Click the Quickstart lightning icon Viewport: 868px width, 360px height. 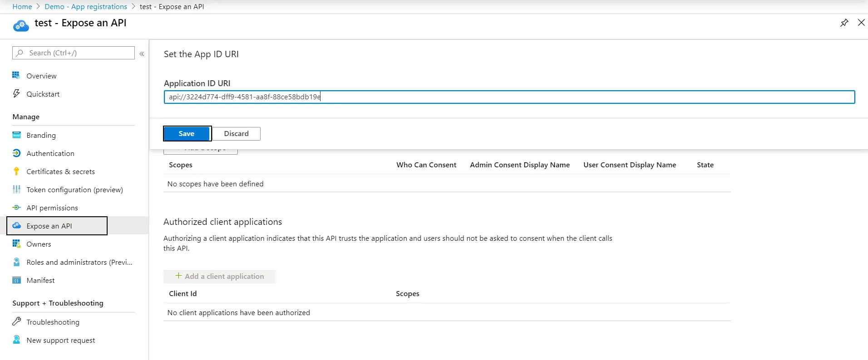(16, 93)
